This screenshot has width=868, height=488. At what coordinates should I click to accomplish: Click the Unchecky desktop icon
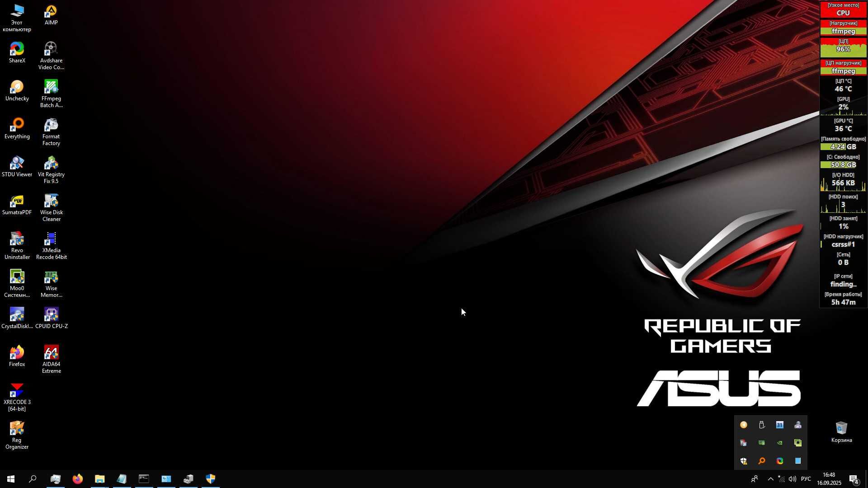click(x=17, y=91)
